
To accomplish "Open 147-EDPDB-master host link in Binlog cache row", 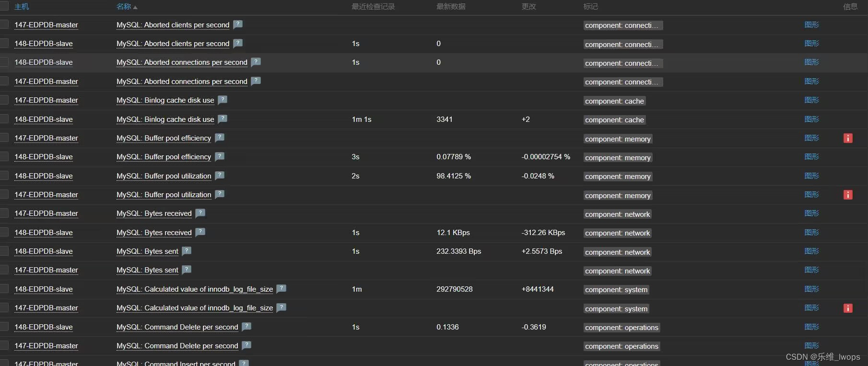I will (46, 100).
